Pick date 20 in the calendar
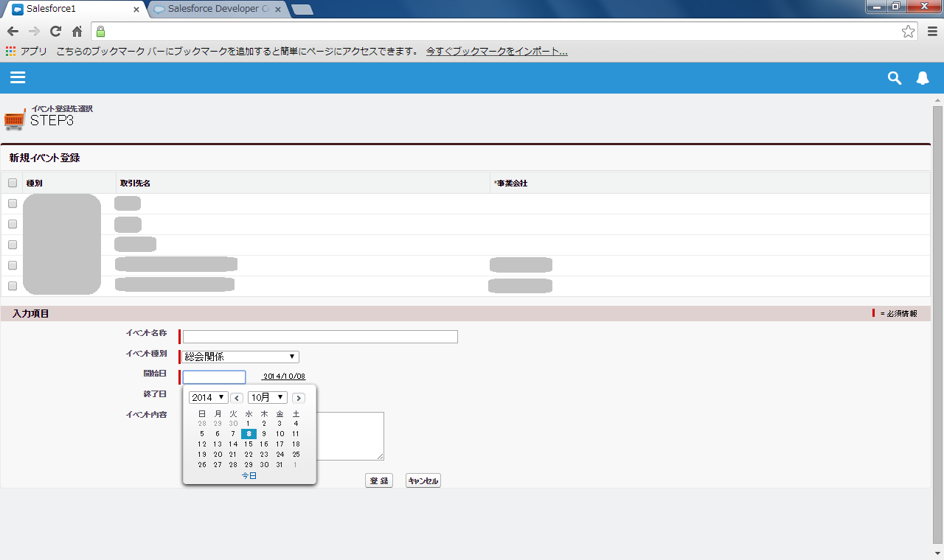Image resolution: width=944 pixels, height=560 pixels. (x=218, y=455)
